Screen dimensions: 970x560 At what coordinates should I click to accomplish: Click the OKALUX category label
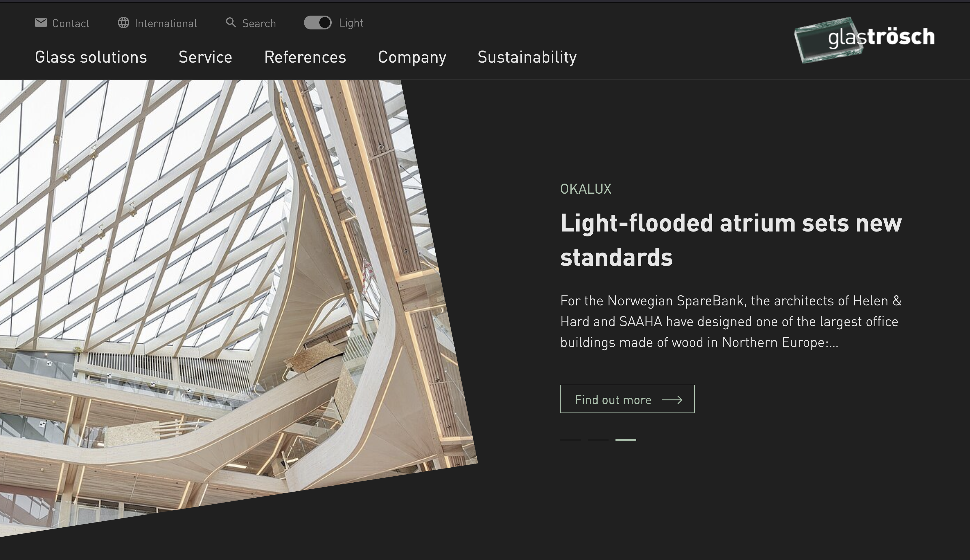pyautogui.click(x=586, y=189)
